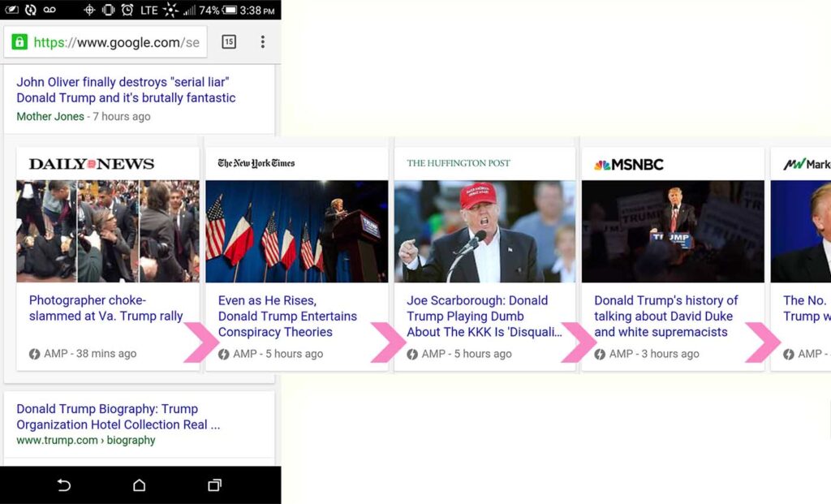Tap AMP bolt icon on Huffington Post card
This screenshot has width=831, height=504.
pyautogui.click(x=412, y=354)
